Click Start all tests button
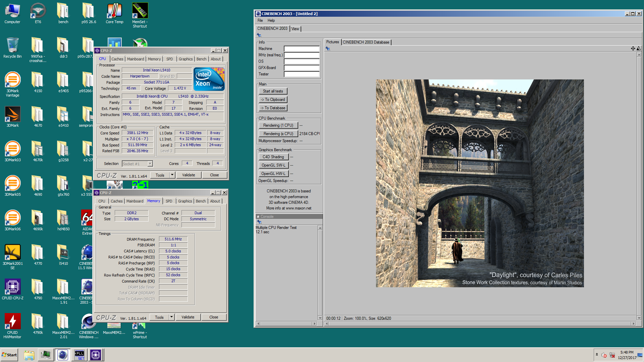Image resolution: width=644 pixels, height=362 pixels. [x=273, y=91]
